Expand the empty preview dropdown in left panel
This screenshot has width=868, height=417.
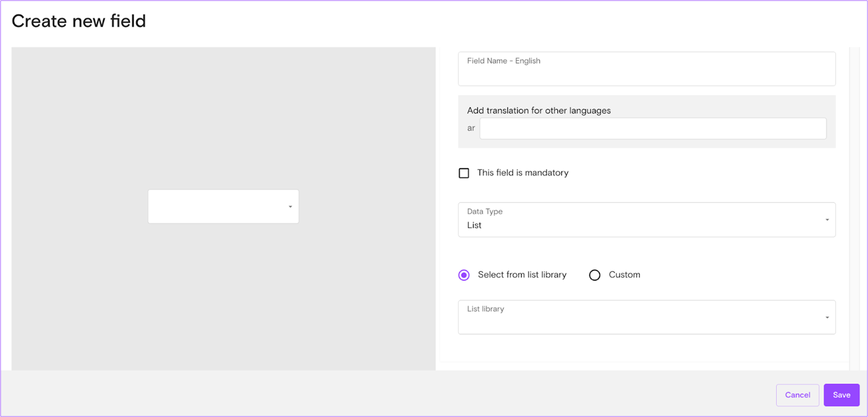[x=223, y=206]
